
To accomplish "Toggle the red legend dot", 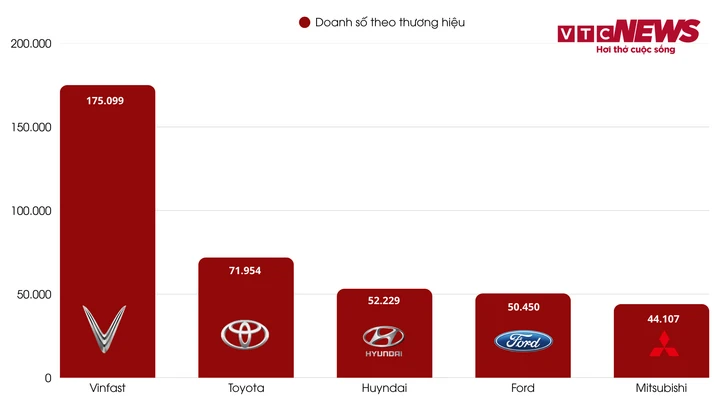I will tap(304, 22).
